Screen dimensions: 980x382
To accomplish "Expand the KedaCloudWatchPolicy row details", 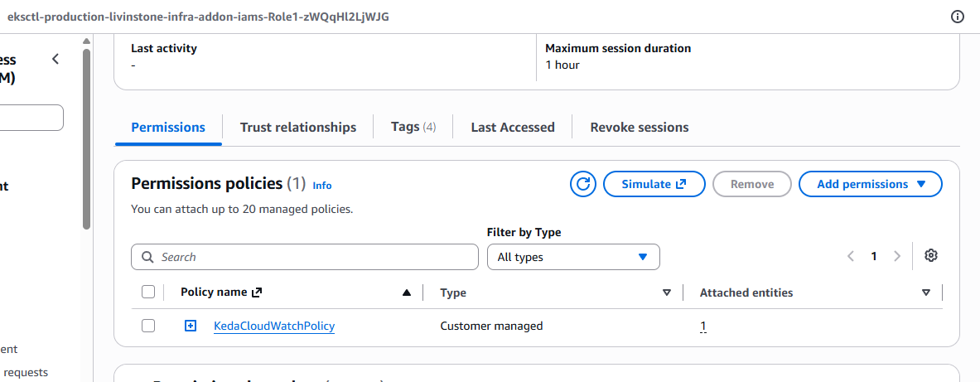I will [191, 326].
